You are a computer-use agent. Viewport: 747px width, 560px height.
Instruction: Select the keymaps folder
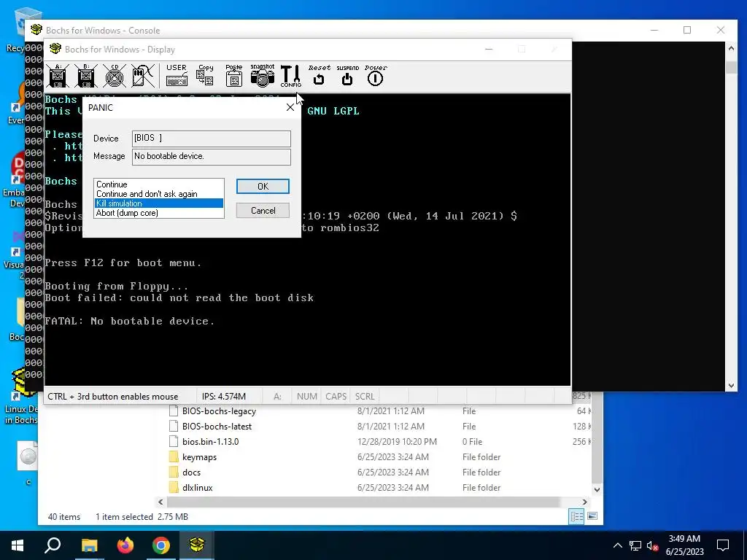193,457
